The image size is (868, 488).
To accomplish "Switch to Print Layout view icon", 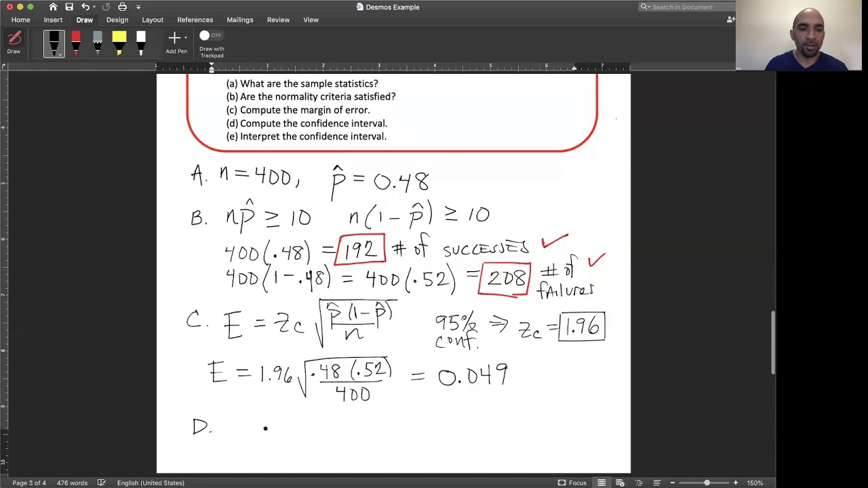I will [x=601, y=483].
